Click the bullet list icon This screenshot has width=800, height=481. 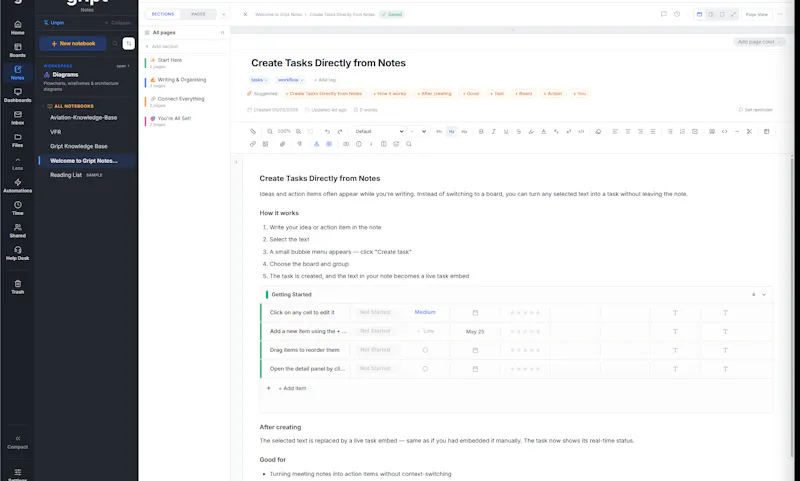670,132
